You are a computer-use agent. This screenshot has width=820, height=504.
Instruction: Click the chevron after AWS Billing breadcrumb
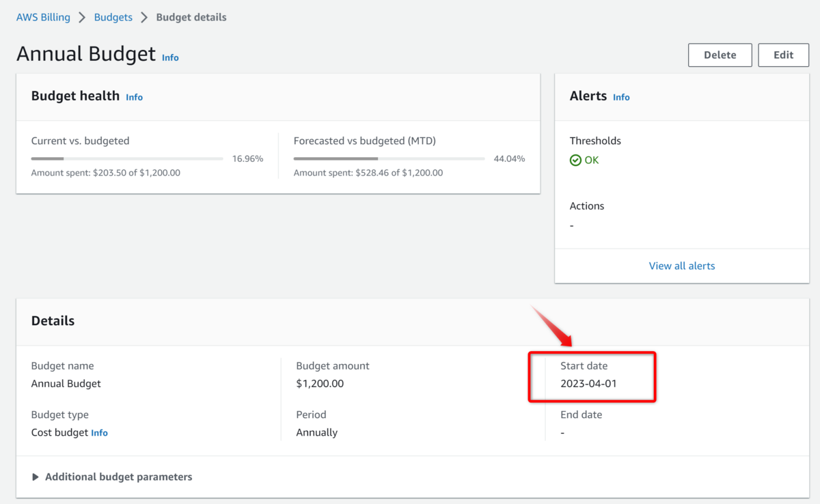[x=82, y=17]
